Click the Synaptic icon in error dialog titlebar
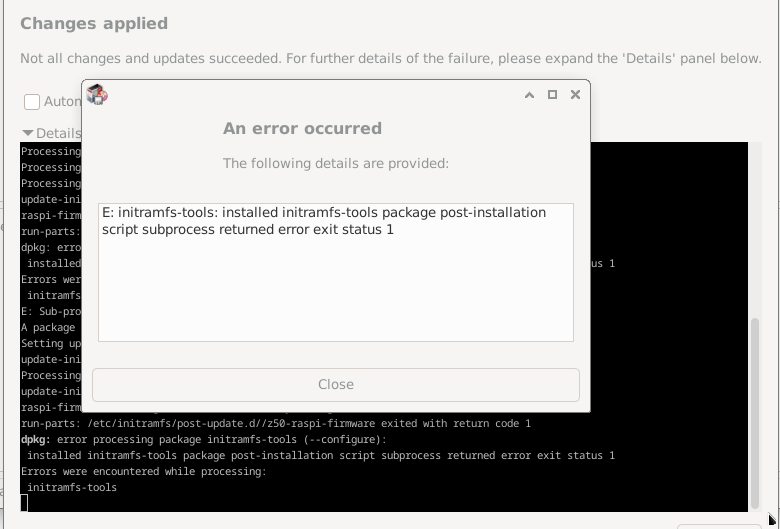This screenshot has height=529, width=780. click(97, 95)
